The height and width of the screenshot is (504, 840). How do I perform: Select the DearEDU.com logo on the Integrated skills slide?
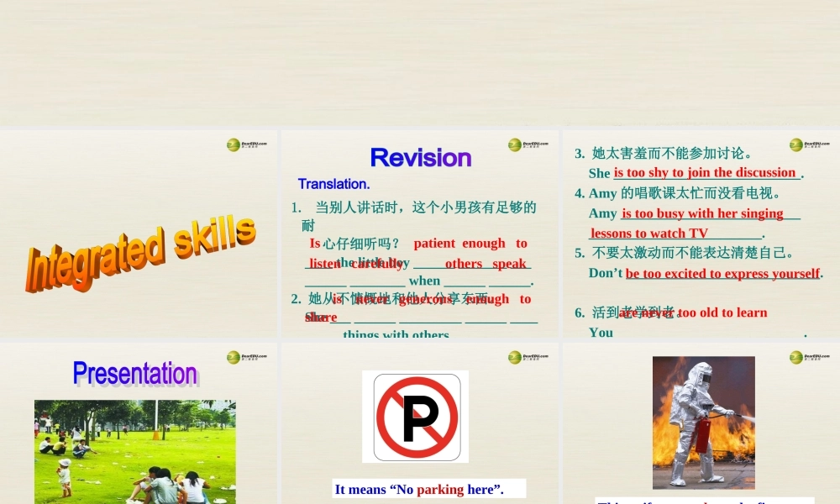click(x=246, y=144)
